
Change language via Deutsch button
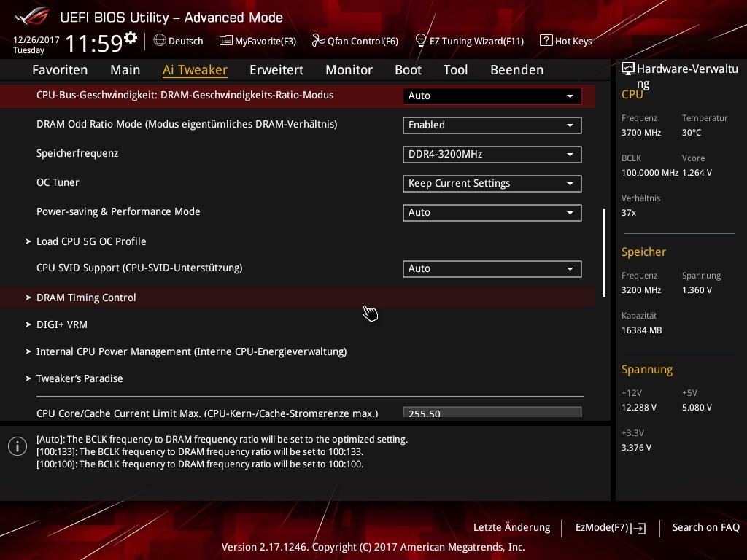click(179, 41)
